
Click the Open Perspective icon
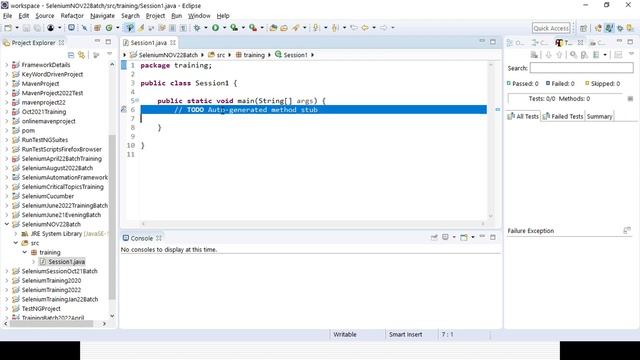point(584,28)
